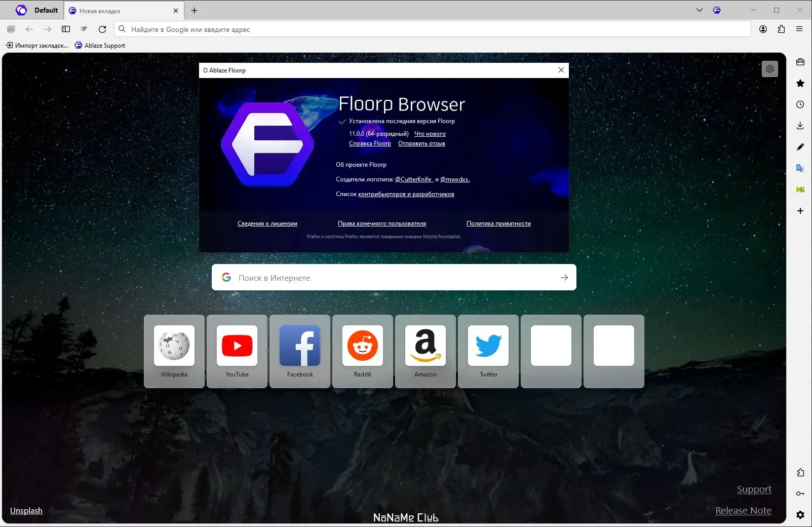This screenshot has height=527, width=812.
Task: Open the Политика приватности link
Action: pyautogui.click(x=498, y=223)
